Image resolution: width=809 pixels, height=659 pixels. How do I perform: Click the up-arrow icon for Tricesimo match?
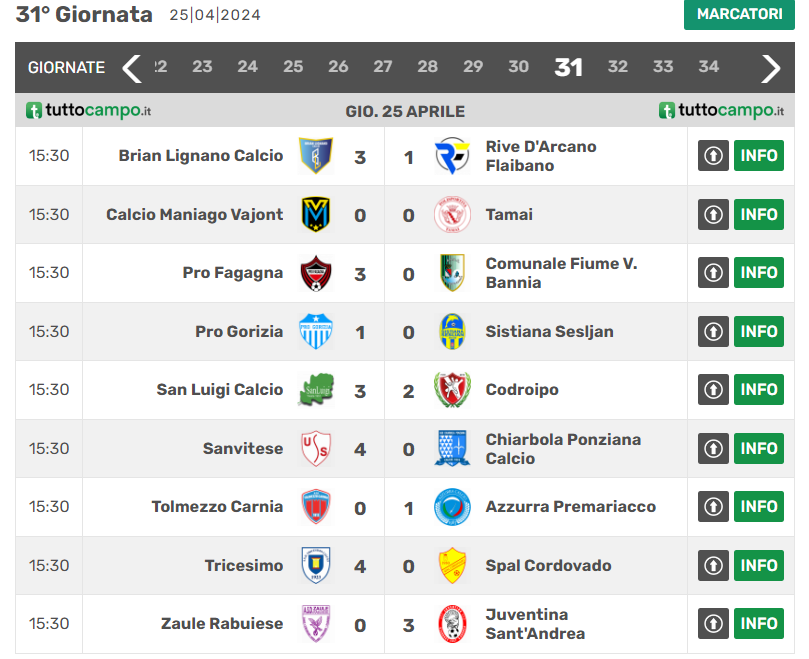click(x=713, y=566)
